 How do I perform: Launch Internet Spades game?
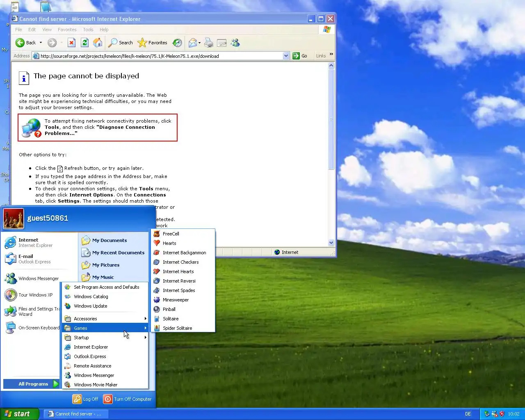coord(183,290)
